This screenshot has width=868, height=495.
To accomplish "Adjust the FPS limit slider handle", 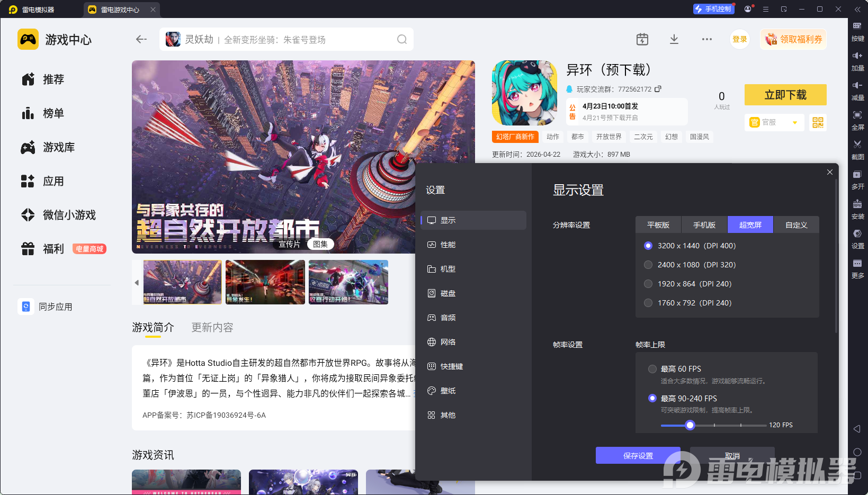I will pyautogui.click(x=690, y=425).
